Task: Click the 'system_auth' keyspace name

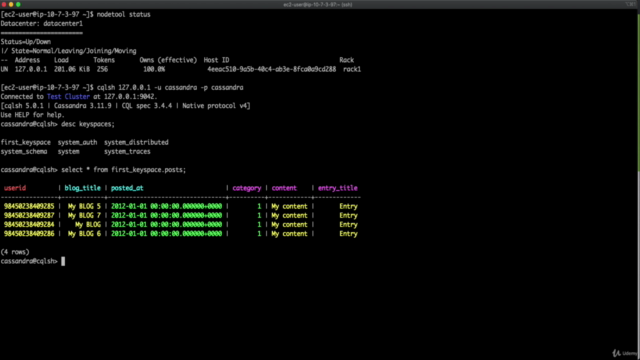Action: coord(78,142)
